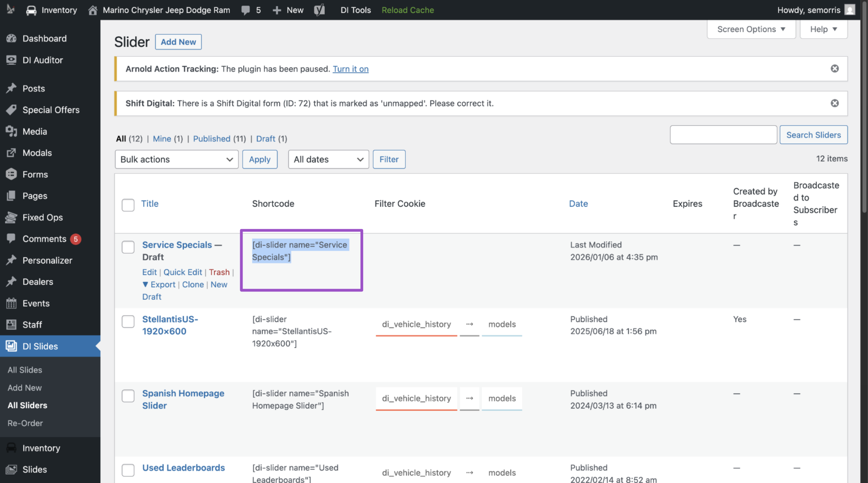Follow the Turn it on link
This screenshot has height=483, width=868.
click(x=351, y=69)
